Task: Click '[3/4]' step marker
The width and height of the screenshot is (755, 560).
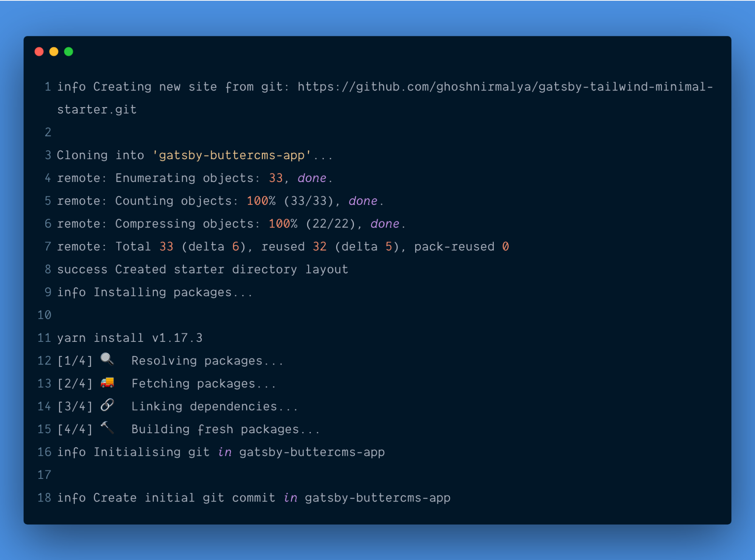Action: click(75, 406)
